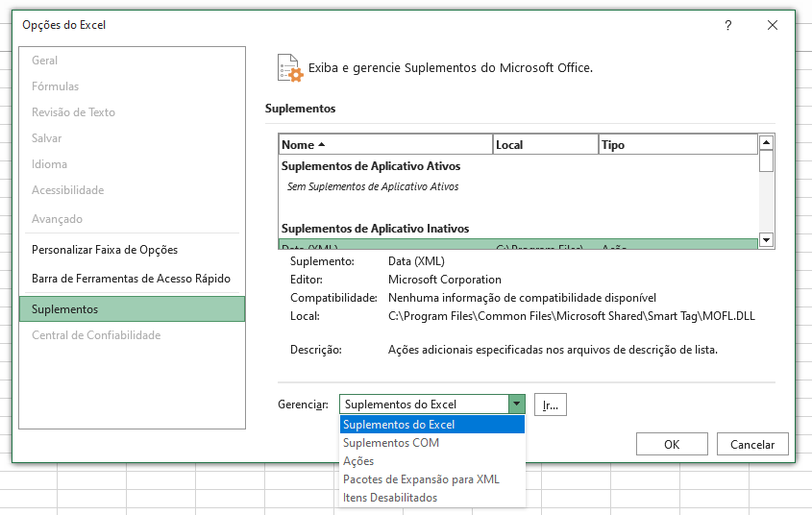
Task: Click the add-ins list scroll up arrow
Action: pos(766,142)
